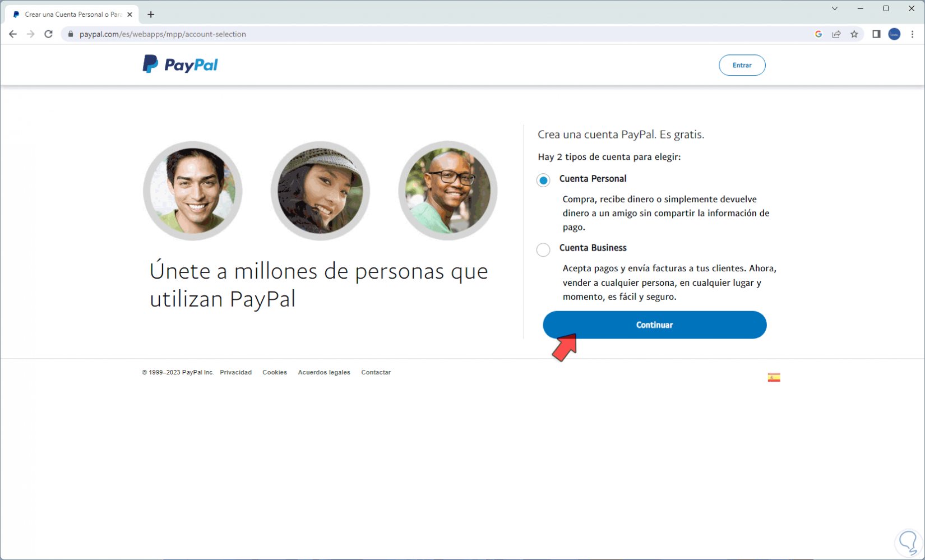925x560 pixels.
Task: Open the Google icon in address bar
Action: coord(818,34)
